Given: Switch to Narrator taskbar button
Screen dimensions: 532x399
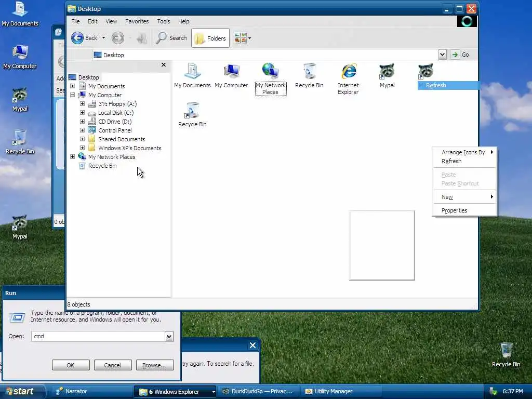Looking at the screenshot, I should point(91,391).
